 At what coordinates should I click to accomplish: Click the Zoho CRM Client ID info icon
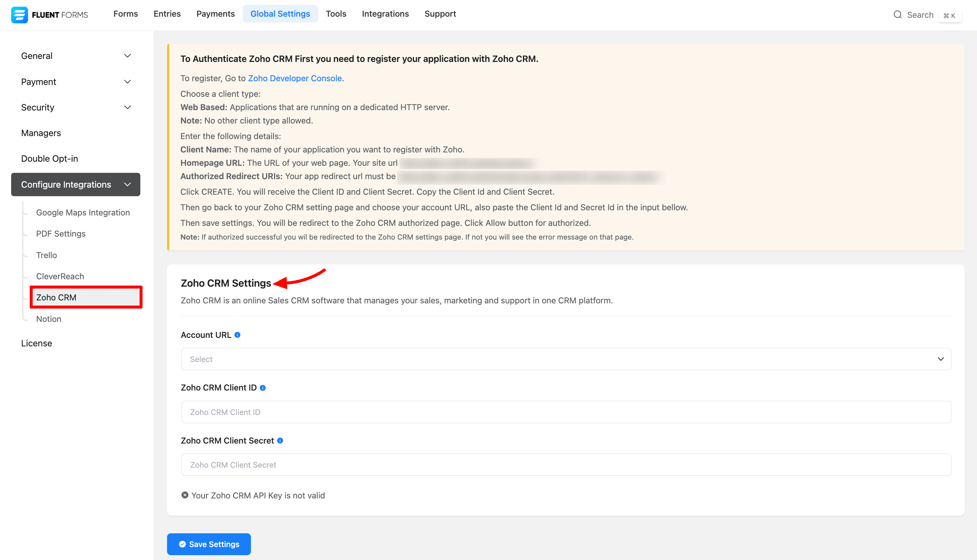(263, 388)
